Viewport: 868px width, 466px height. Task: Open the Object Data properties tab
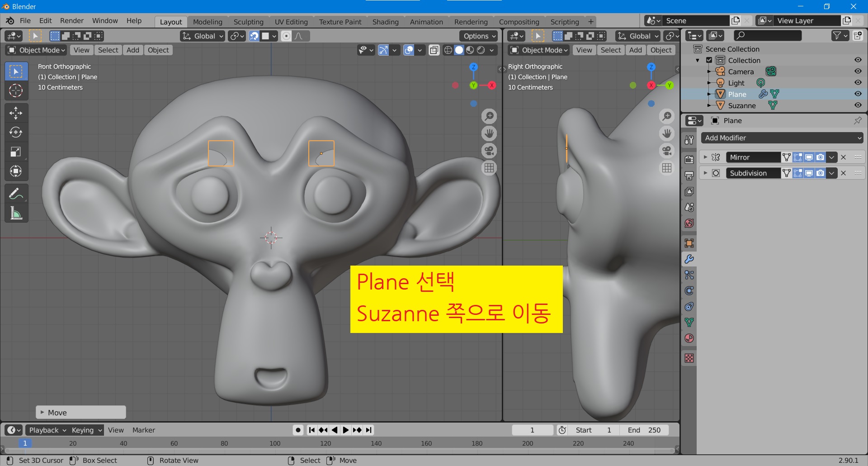point(689,323)
